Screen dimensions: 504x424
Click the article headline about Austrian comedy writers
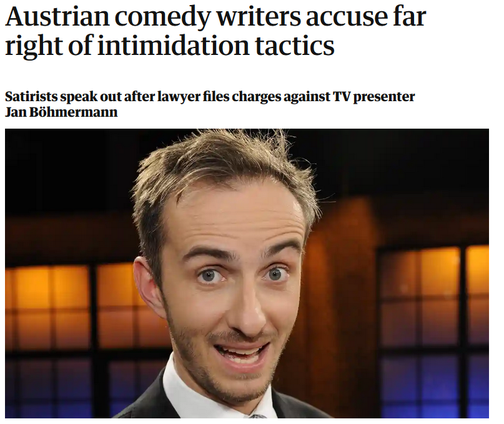215,31
